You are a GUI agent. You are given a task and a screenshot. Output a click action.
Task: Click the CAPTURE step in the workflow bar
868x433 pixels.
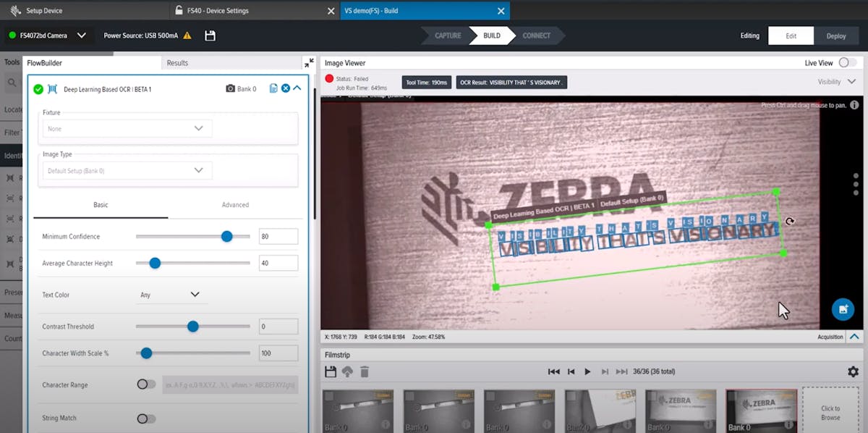click(x=448, y=35)
